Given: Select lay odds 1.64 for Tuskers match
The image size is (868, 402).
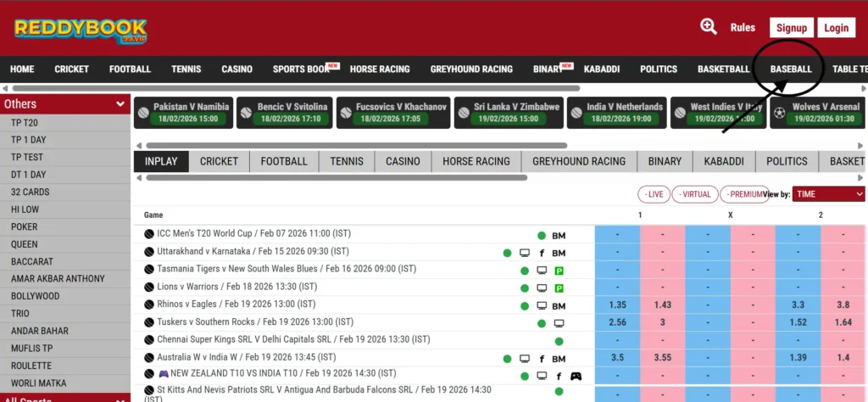Looking at the screenshot, I should coord(843,323).
